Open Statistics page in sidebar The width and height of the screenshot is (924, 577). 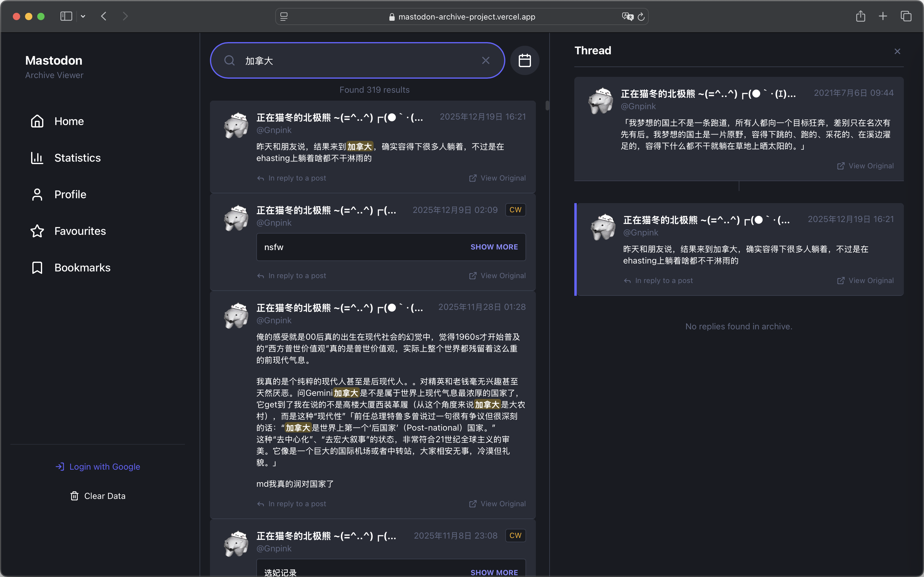(x=77, y=158)
